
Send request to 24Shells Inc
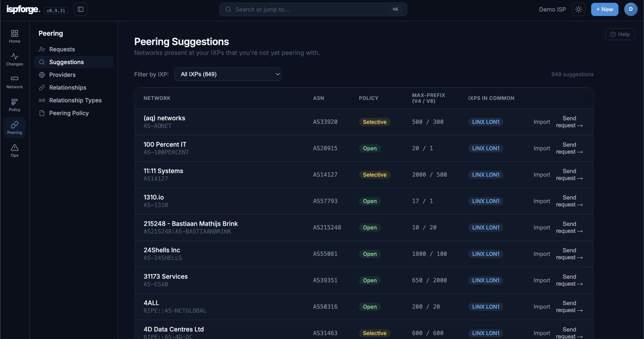pyautogui.click(x=569, y=254)
